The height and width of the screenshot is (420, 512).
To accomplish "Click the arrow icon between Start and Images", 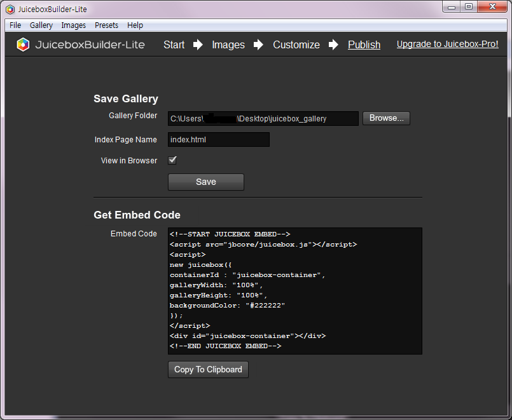I will (198, 44).
